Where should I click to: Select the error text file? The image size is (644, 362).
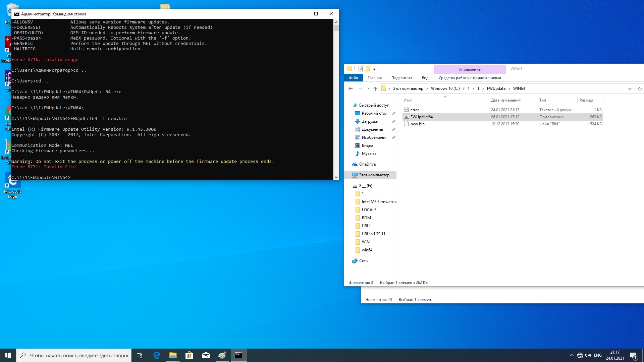[415, 110]
